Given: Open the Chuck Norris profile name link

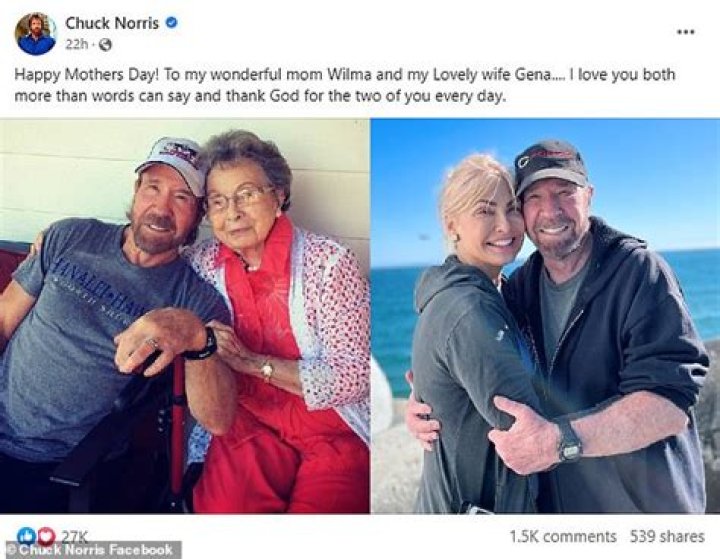Looking at the screenshot, I should click(x=111, y=22).
